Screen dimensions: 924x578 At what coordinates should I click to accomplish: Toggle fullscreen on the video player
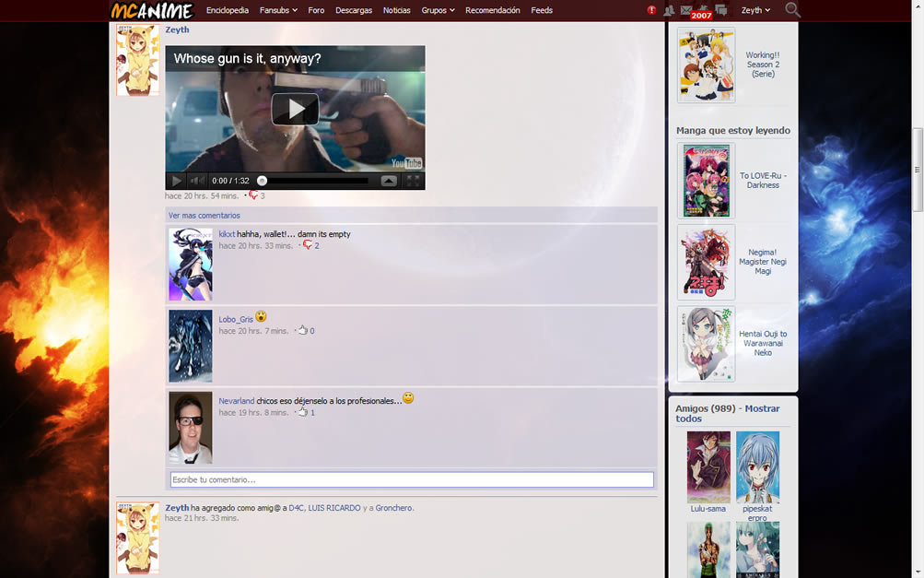click(x=413, y=181)
